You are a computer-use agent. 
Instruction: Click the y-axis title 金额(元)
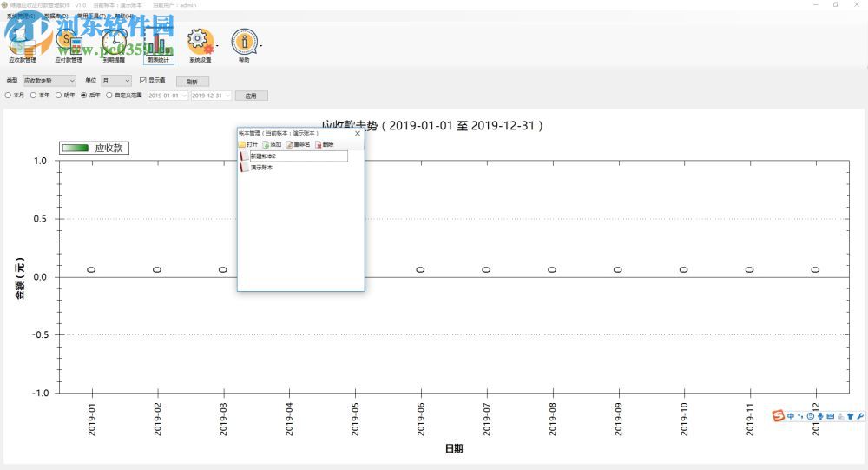click(20, 278)
